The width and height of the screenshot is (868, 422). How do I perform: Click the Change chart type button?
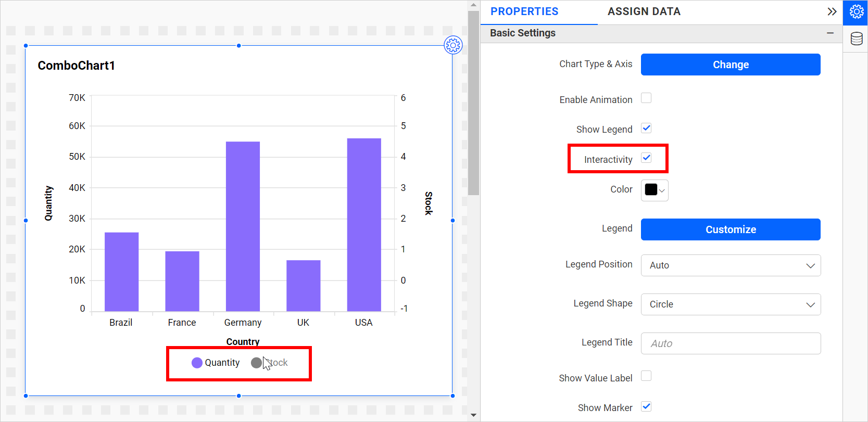(x=731, y=65)
